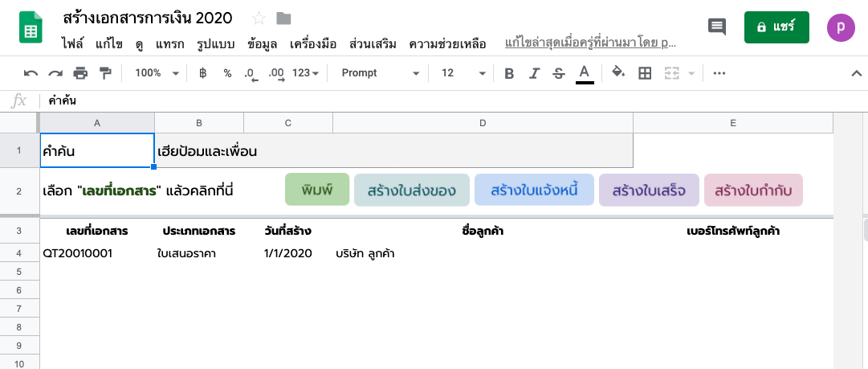The image size is (868, 369).
Task: Open the ข้อมูล menu
Action: (x=263, y=43)
